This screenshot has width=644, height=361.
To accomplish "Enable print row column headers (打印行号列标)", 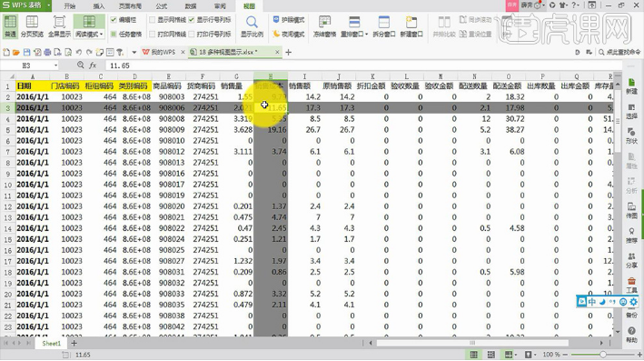I will click(192, 34).
